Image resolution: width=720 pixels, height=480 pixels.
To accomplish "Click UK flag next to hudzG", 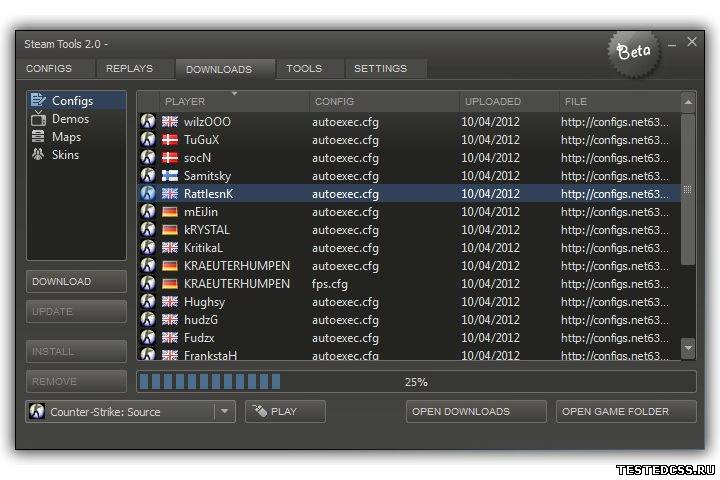I will (170, 320).
